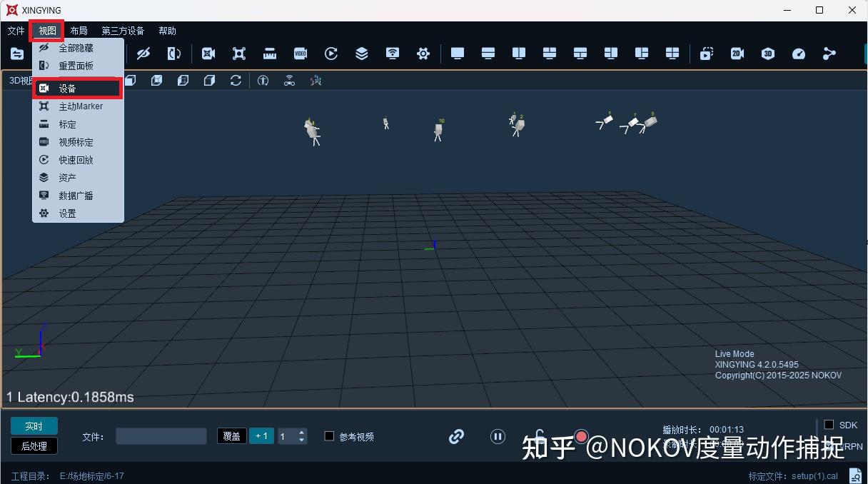The height and width of the screenshot is (484, 868).
Task: Open the 布局 menu
Action: [x=79, y=30]
